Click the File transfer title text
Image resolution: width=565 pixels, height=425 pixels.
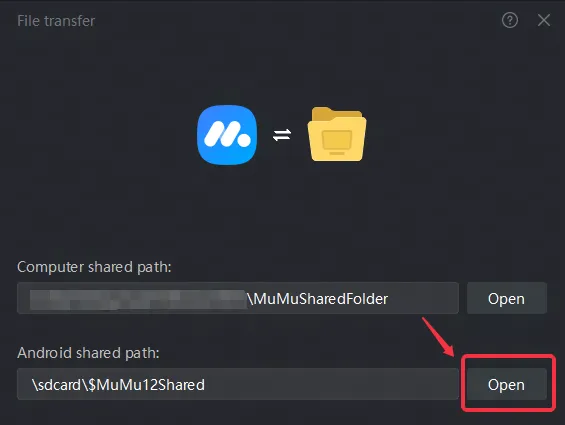point(56,21)
